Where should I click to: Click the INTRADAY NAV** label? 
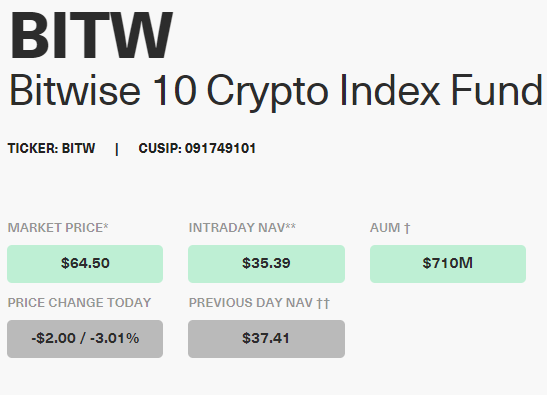click(x=242, y=228)
